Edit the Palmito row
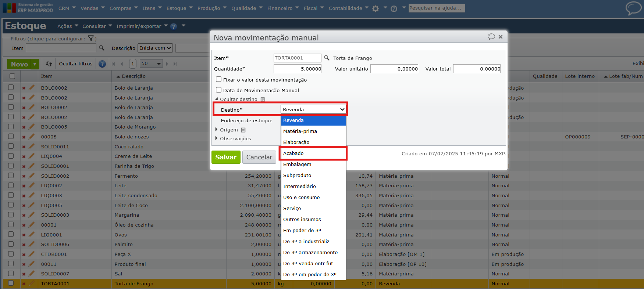This screenshot has height=289, width=644. (32, 244)
